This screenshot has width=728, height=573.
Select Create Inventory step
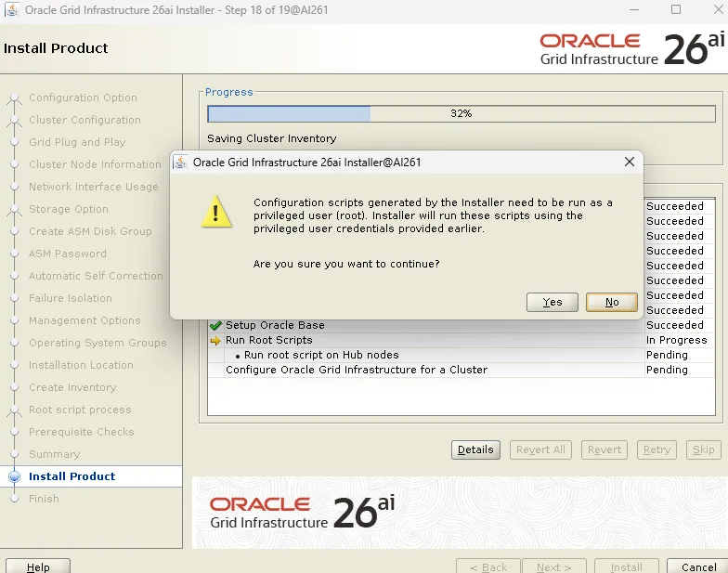(72, 387)
